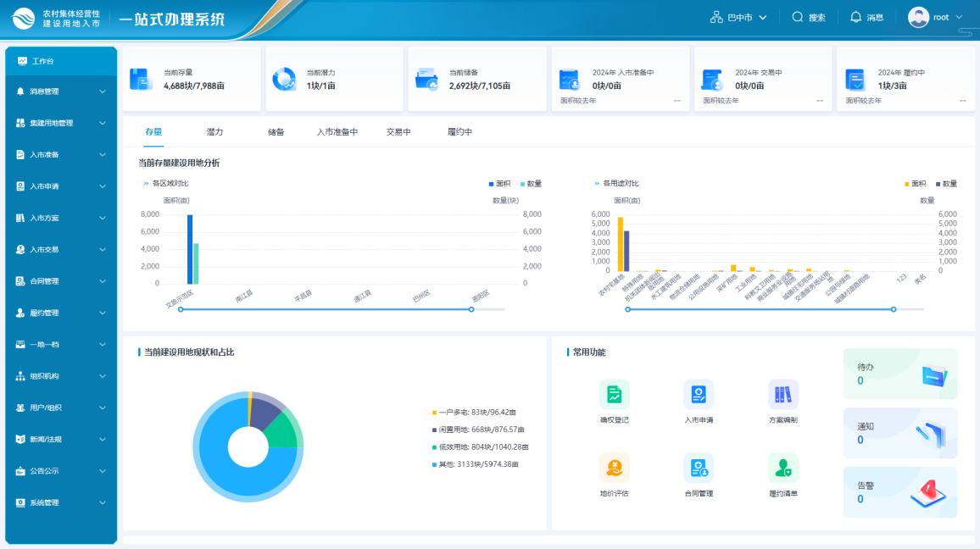Open the 巴中市 region dropdown

tap(738, 17)
